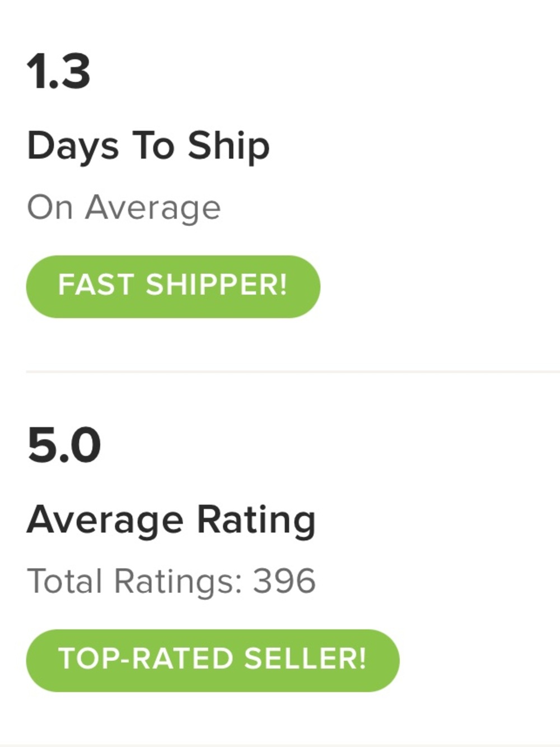Tap the TOP-RATED SELLER! badge
Viewport: 560px width, 747px height.
click(212, 660)
